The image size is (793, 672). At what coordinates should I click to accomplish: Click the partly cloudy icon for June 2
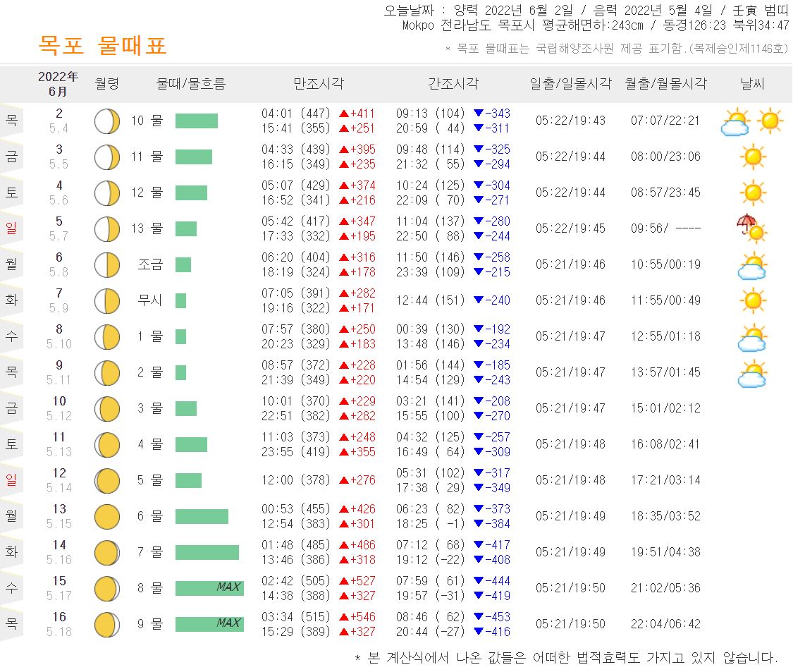click(734, 121)
